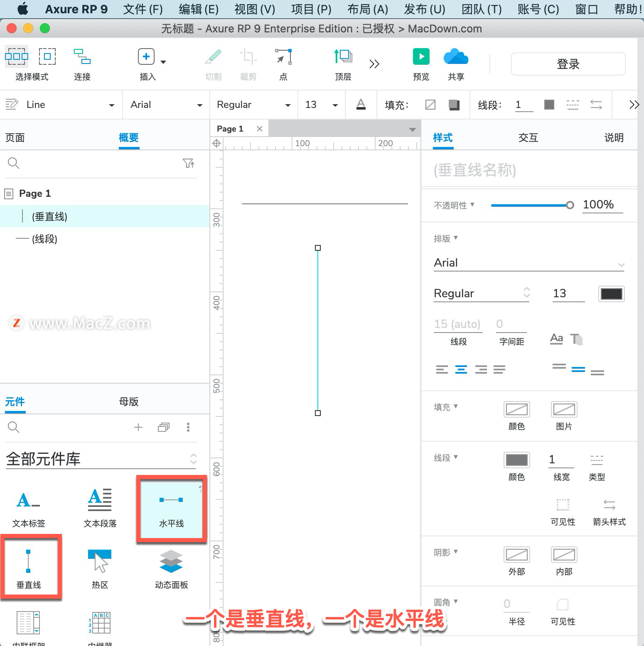Click the opacity 100% input field

point(602,205)
